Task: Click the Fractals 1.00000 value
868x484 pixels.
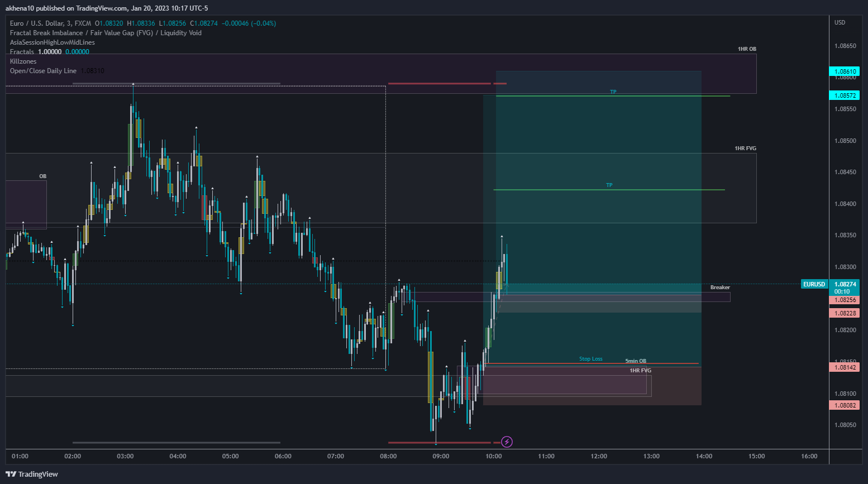Action: 50,52
